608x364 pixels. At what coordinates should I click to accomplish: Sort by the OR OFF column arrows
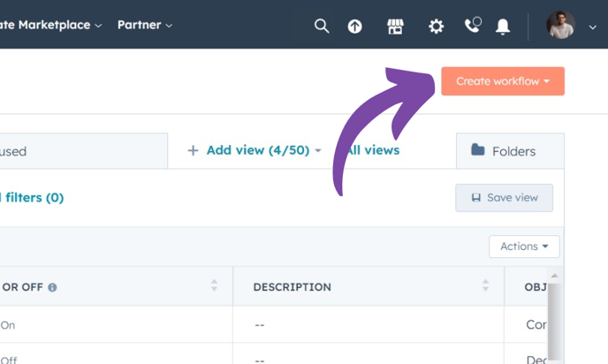coord(214,286)
